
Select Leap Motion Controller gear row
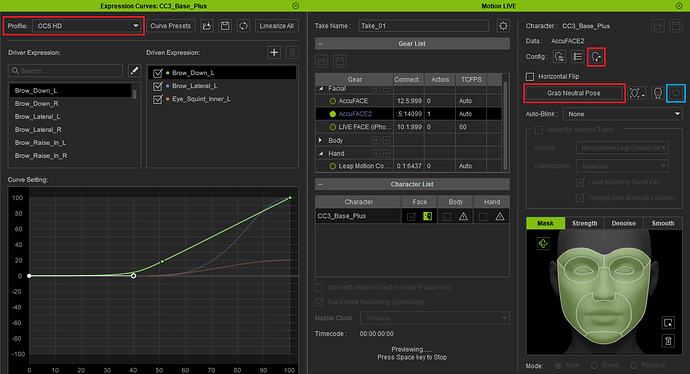pyautogui.click(x=408, y=166)
